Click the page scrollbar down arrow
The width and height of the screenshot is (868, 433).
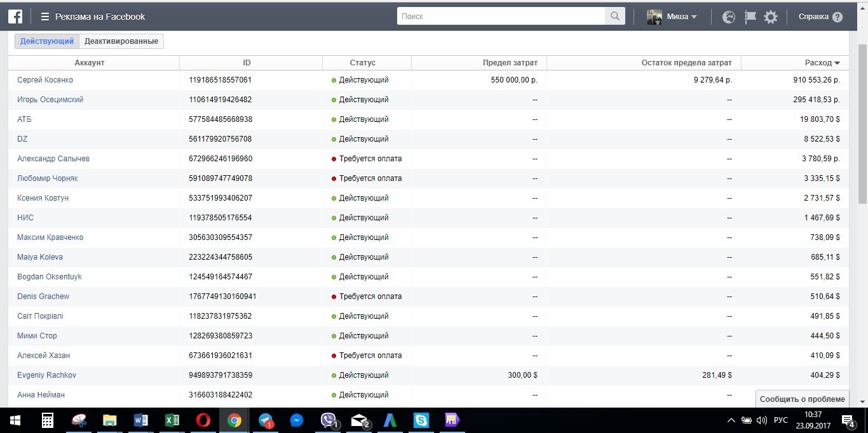coord(862,402)
